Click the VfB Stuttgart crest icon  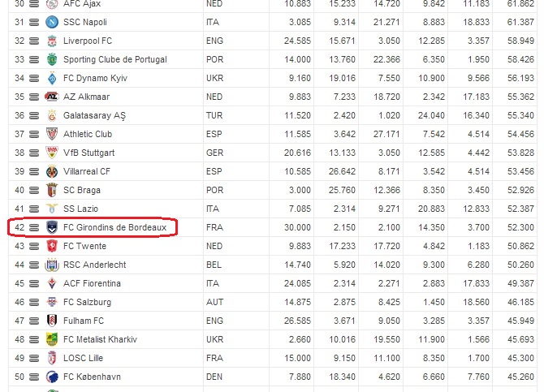52,153
